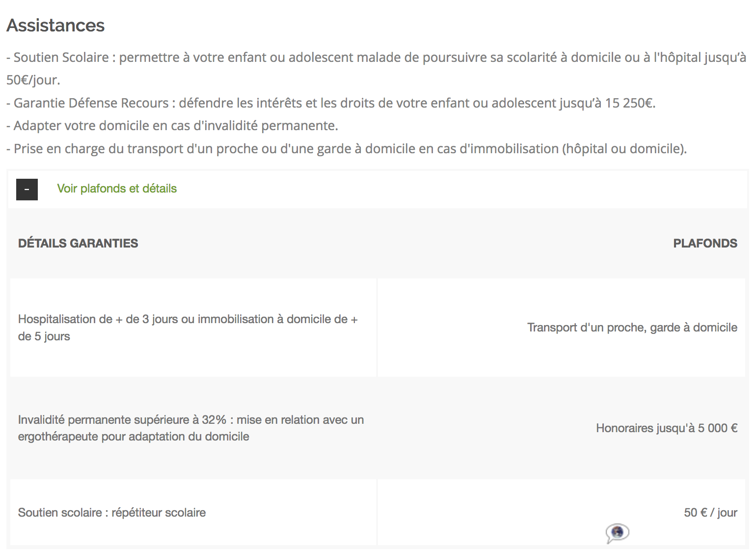Click the Hospitalisation de + de 3 jours cell

tap(188, 328)
